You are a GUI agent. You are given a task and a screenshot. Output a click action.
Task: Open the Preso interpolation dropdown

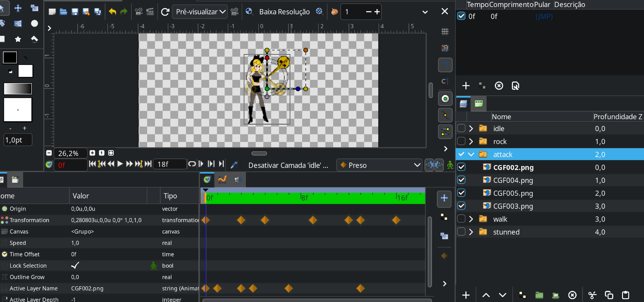pos(379,165)
